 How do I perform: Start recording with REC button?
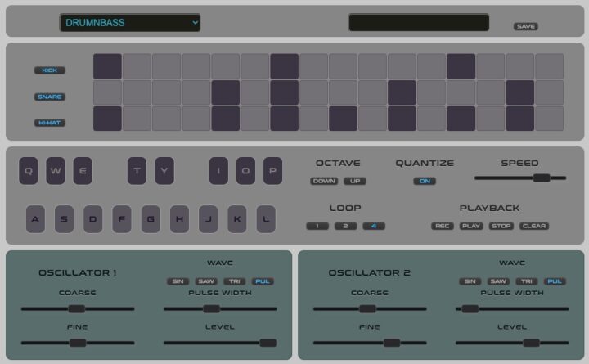click(x=443, y=226)
